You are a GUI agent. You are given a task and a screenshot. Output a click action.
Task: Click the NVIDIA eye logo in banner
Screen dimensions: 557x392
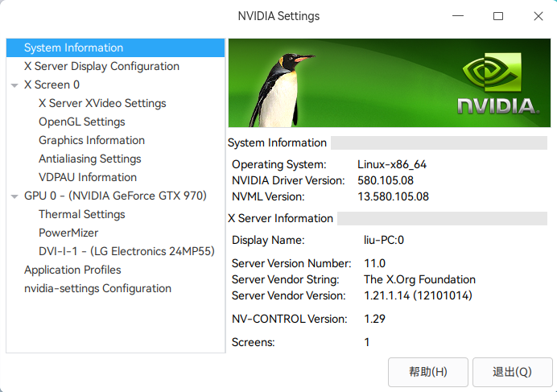(492, 71)
